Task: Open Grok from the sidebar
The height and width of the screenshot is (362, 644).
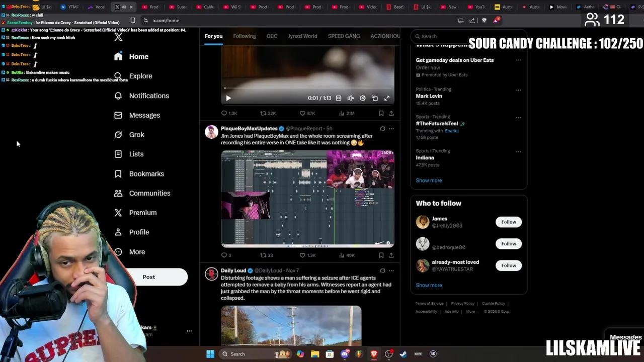Action: [129, 135]
